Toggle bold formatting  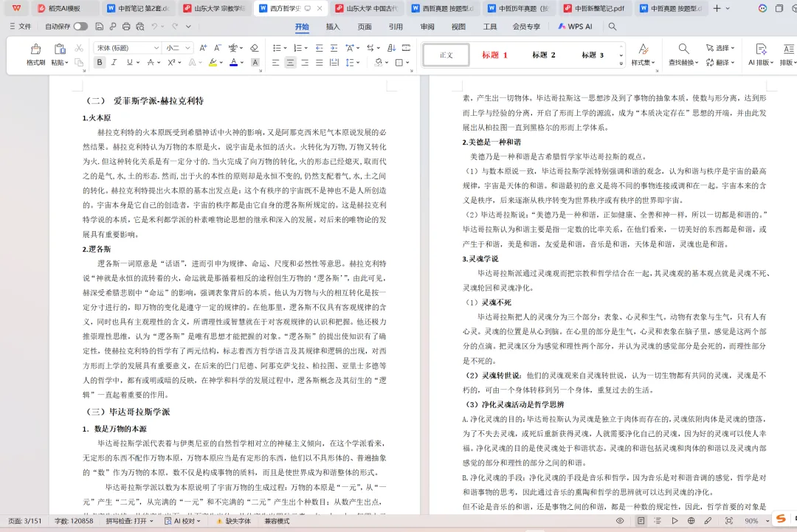pyautogui.click(x=100, y=61)
